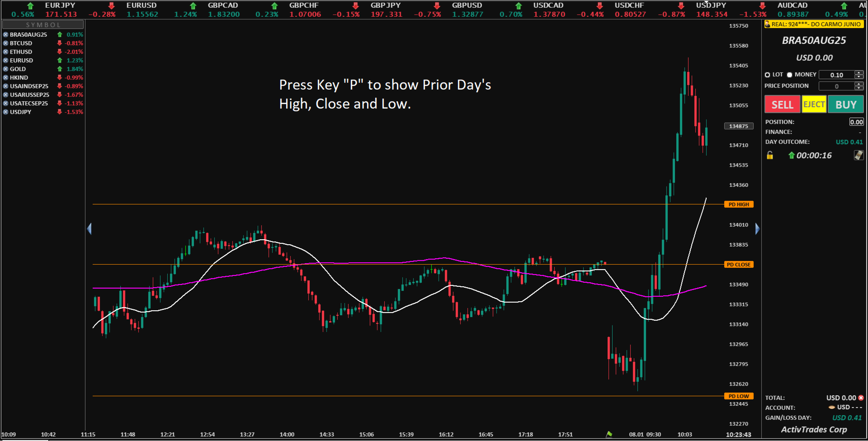
Task: Click the REAL account yellow banner
Action: [814, 24]
